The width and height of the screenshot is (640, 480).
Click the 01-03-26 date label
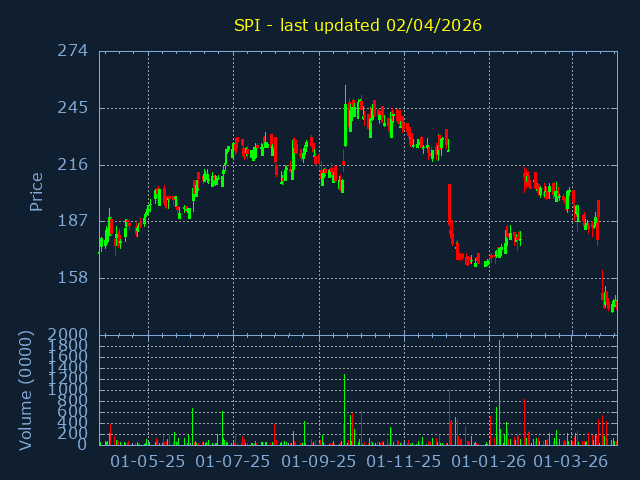point(570,461)
